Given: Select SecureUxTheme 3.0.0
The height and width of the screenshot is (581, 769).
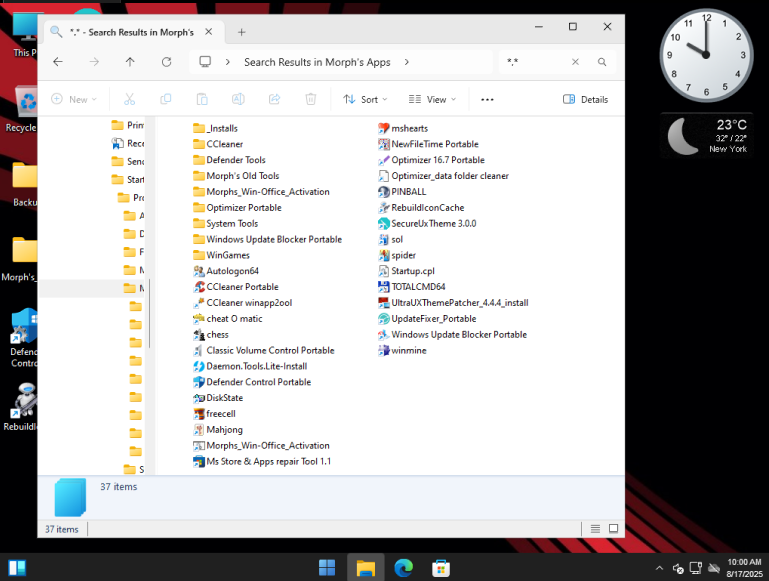Looking at the screenshot, I should [427, 224].
